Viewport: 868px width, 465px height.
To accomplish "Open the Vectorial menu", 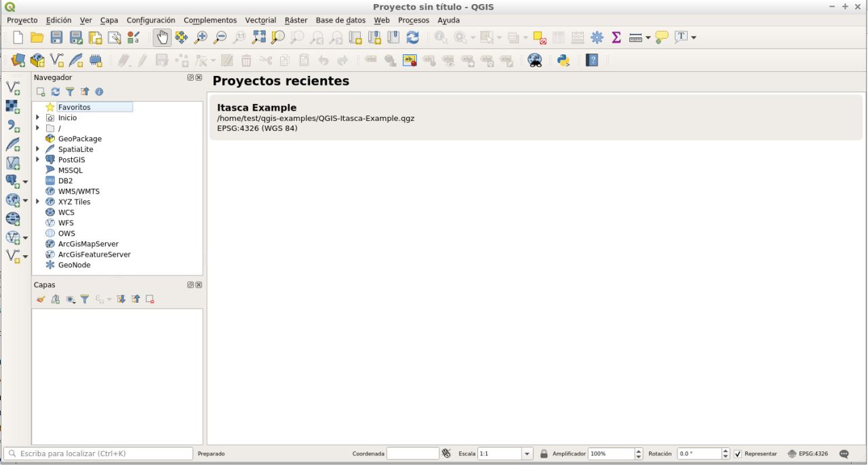I will 260,20.
